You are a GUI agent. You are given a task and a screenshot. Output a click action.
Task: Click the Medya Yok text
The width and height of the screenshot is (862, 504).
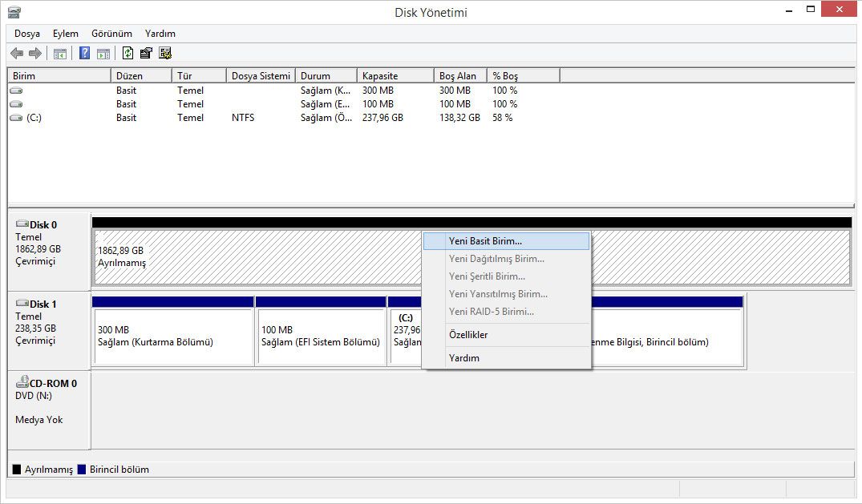coord(39,420)
